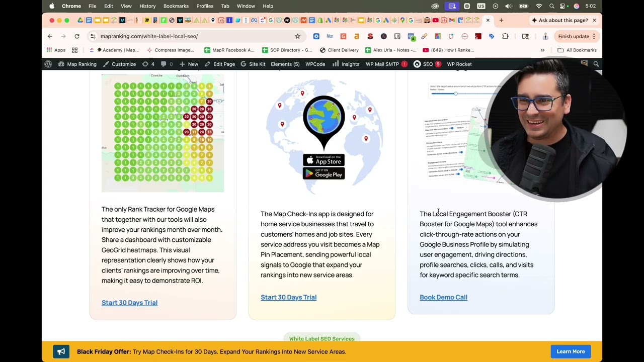The height and width of the screenshot is (362, 644).
Task: Open a new browser tab
Action: point(501,20)
